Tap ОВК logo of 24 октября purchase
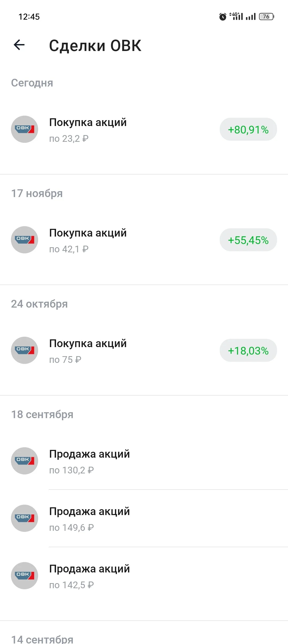Screen dimensions: 288x644 tap(25, 350)
